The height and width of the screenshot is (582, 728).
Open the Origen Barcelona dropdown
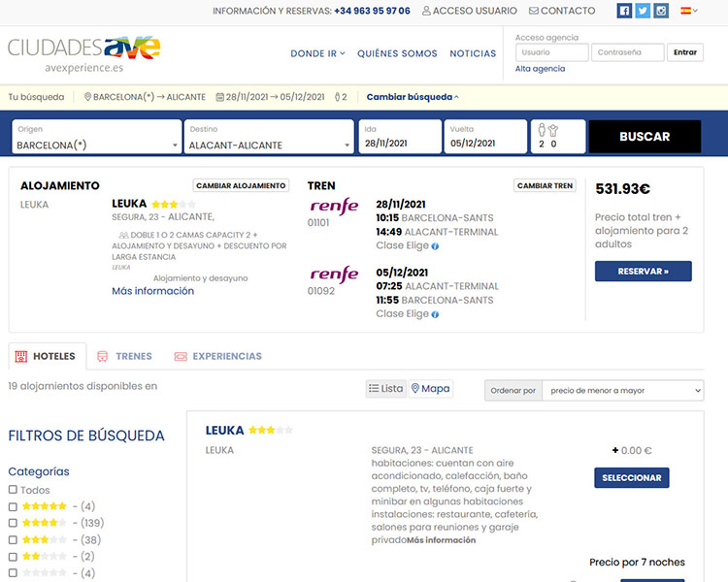(x=96, y=137)
